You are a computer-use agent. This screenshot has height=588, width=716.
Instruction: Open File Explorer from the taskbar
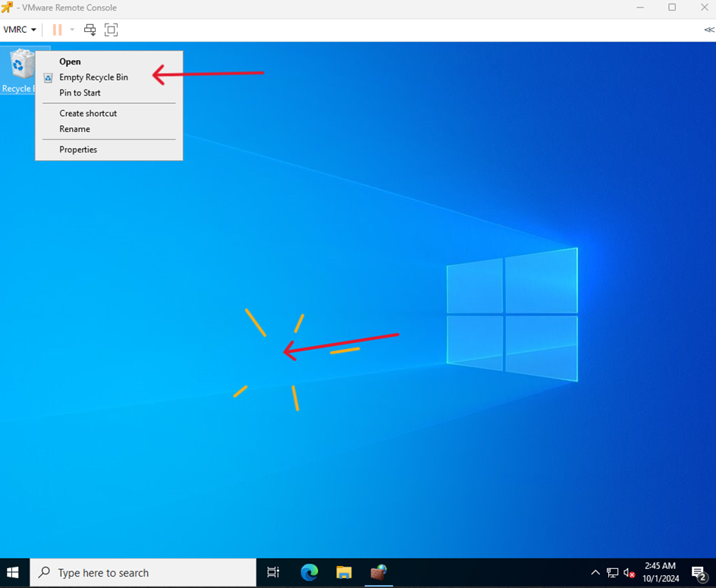(x=344, y=573)
